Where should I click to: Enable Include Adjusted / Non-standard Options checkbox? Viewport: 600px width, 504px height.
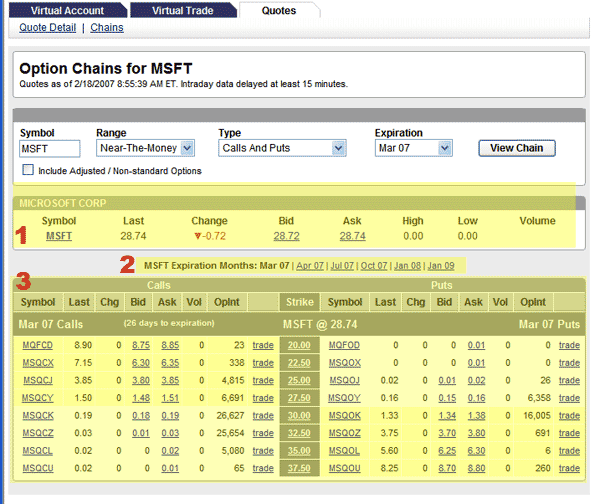click(28, 171)
